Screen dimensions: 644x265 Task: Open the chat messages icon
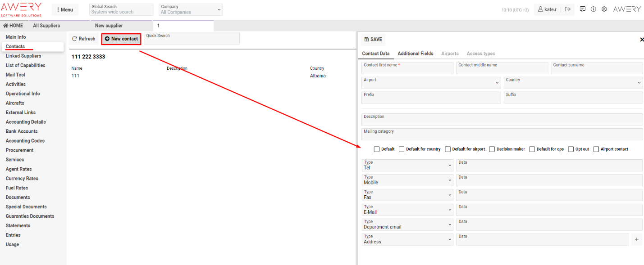click(x=583, y=9)
